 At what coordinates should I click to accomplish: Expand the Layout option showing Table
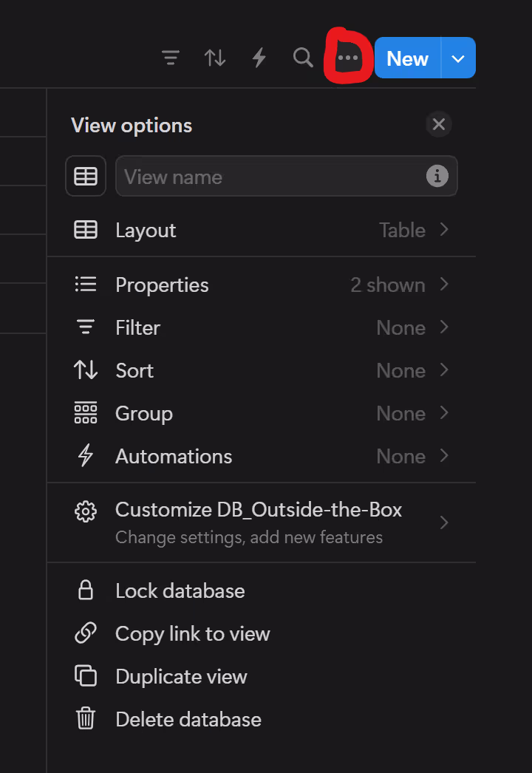click(262, 231)
